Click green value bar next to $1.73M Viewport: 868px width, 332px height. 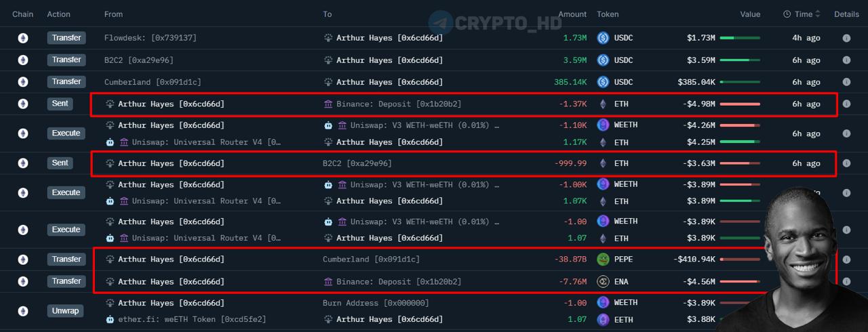coord(740,38)
